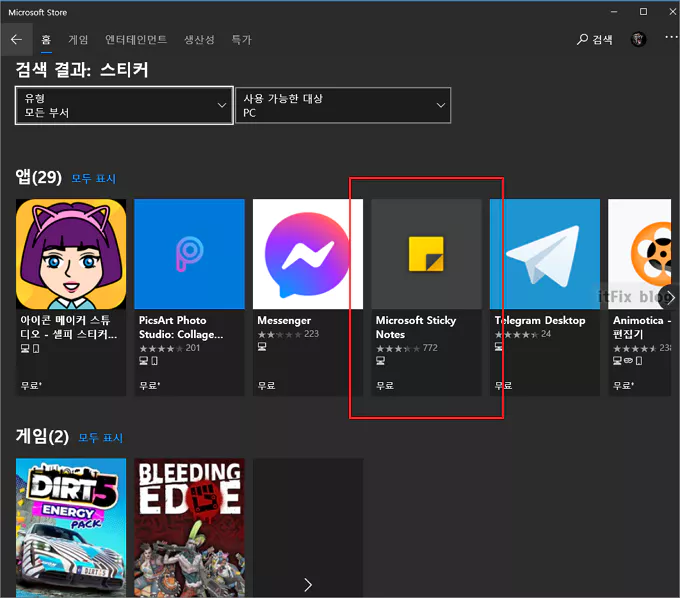Click the next arrow in games row

pos(308,585)
